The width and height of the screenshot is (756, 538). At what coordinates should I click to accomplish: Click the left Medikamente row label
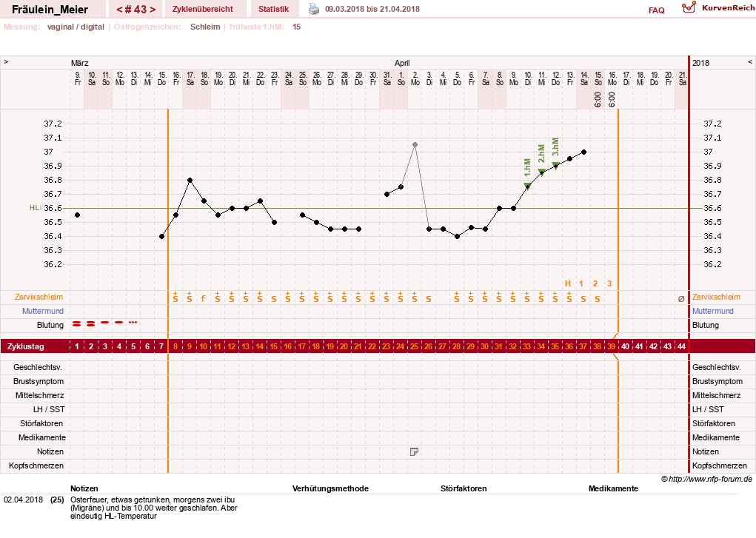point(42,438)
